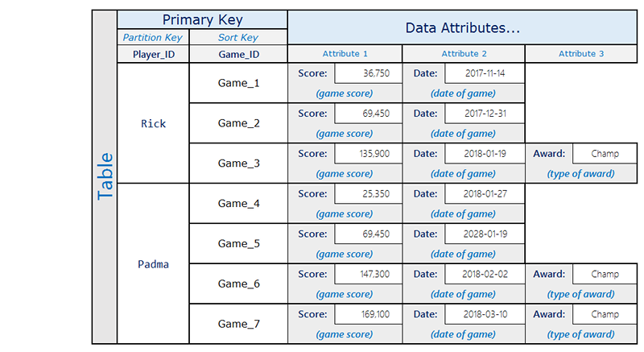Click the Player_ID column header
Viewport: 644px width, 352px height.
[153, 54]
